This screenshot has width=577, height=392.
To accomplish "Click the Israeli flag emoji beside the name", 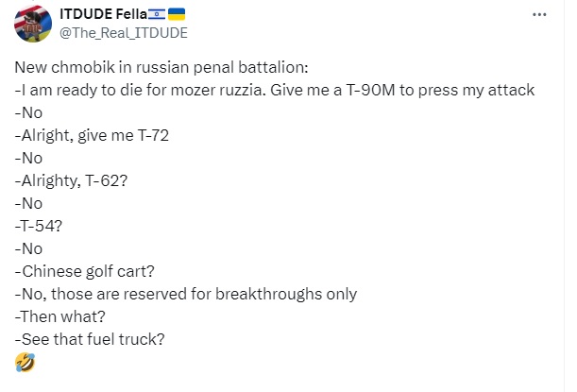I will pos(157,14).
